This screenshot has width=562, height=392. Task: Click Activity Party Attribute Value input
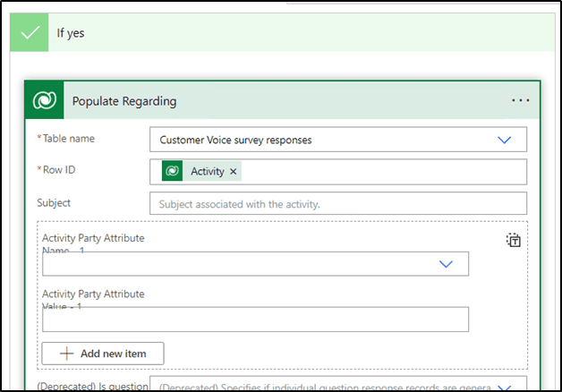point(255,319)
